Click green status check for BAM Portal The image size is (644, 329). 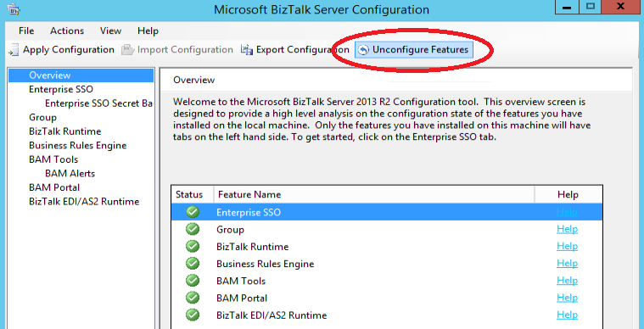[193, 298]
